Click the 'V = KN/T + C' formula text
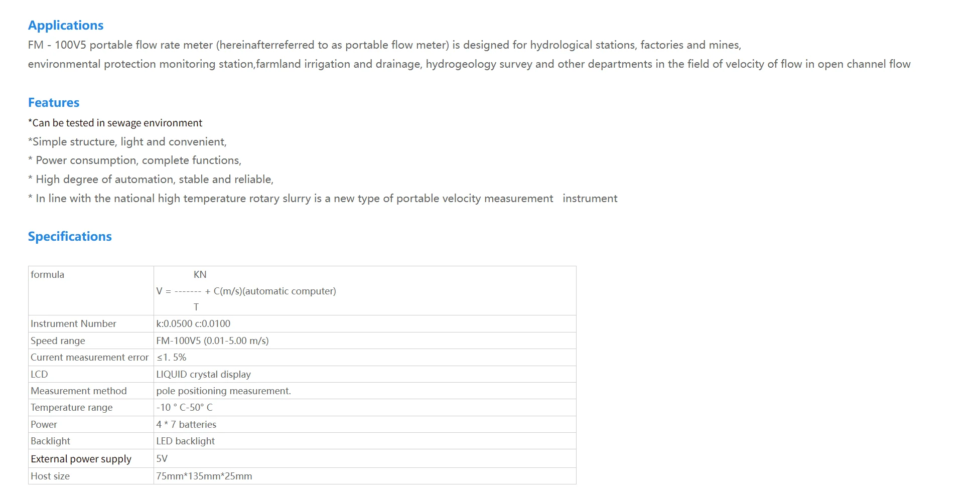 (246, 291)
